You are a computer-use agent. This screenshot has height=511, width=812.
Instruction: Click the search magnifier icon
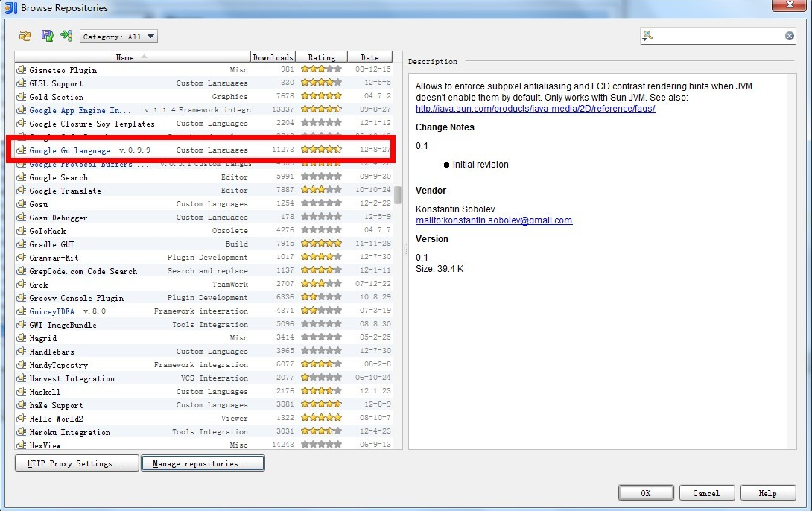(648, 36)
